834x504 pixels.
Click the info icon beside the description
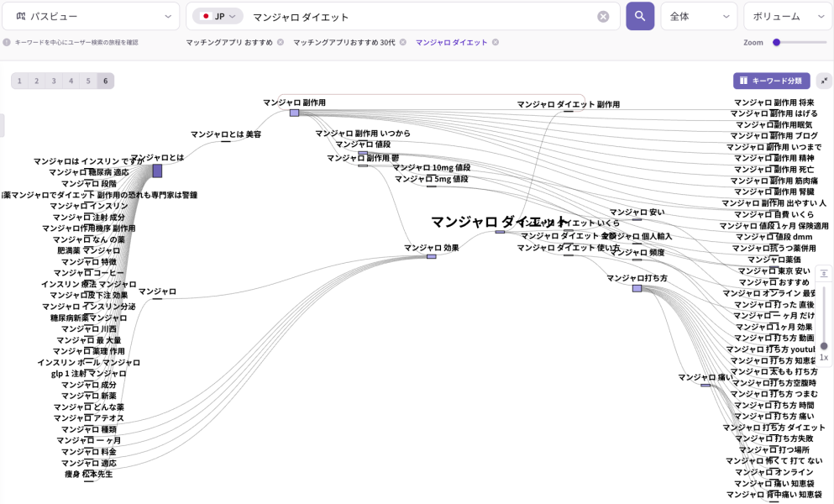coord(7,42)
